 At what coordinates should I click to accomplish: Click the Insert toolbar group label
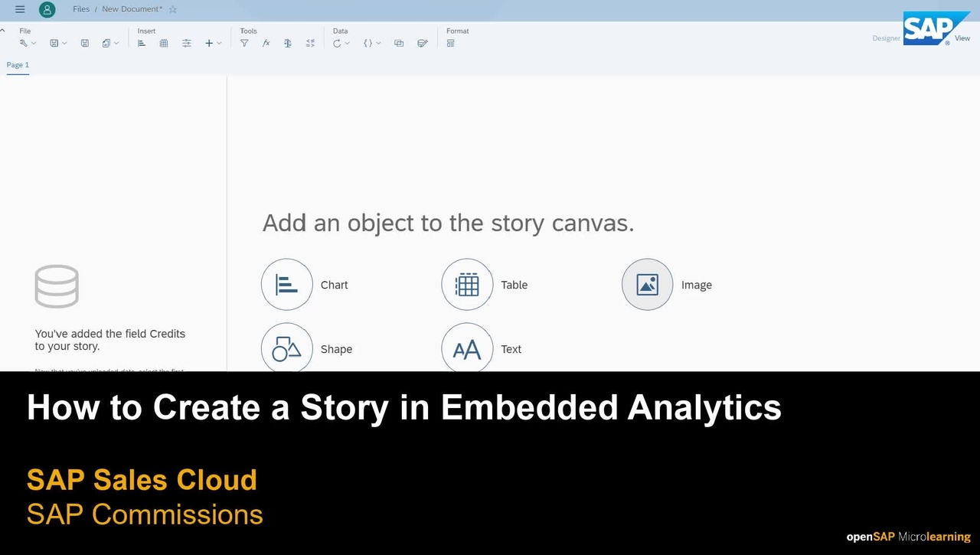point(147,31)
